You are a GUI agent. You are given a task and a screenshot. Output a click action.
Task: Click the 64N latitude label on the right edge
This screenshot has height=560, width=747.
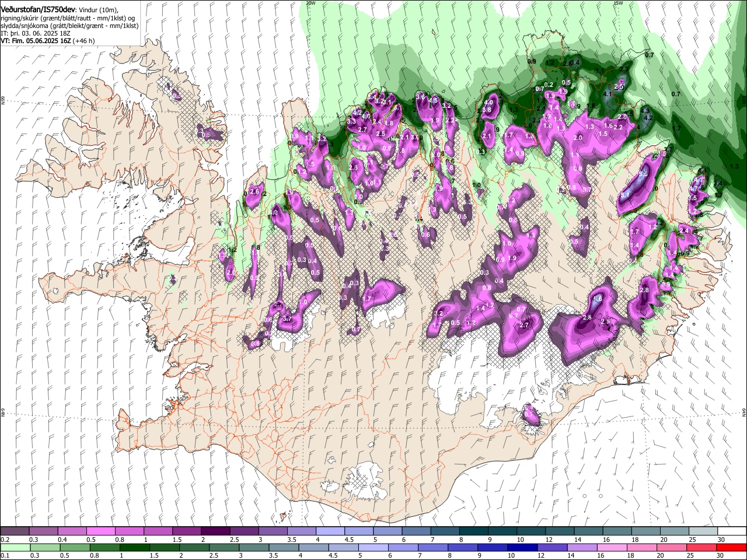coord(744,412)
